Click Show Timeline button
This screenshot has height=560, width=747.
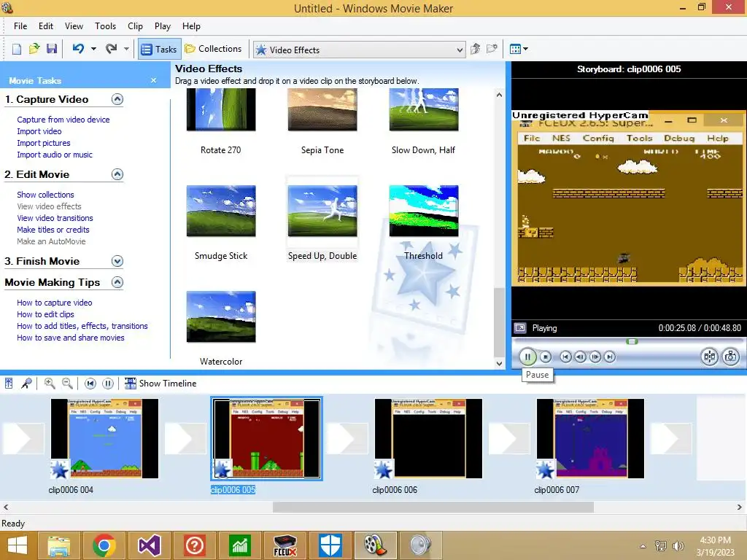click(160, 384)
